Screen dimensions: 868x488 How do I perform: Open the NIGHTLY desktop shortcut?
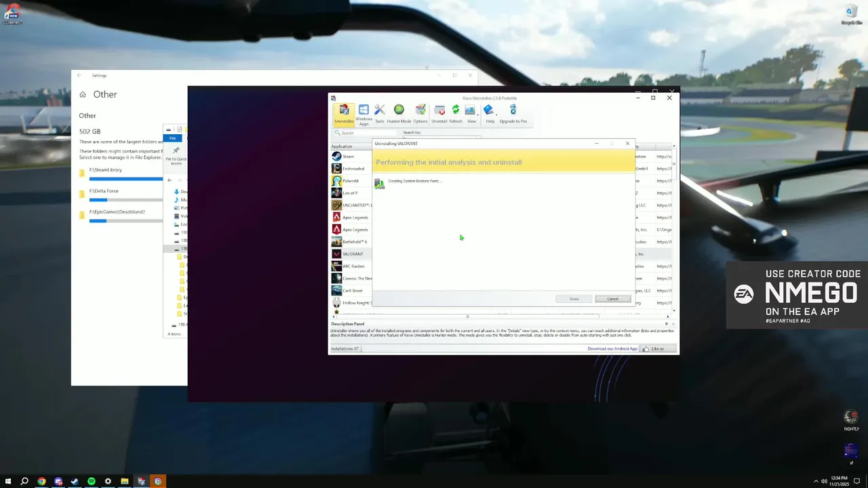(x=851, y=420)
